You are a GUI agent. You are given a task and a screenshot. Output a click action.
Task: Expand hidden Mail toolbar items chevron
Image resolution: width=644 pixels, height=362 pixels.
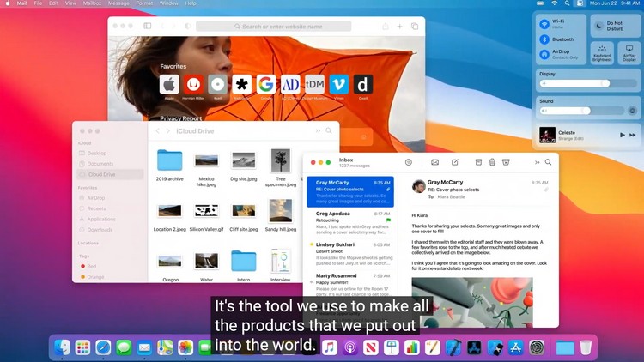click(538, 162)
